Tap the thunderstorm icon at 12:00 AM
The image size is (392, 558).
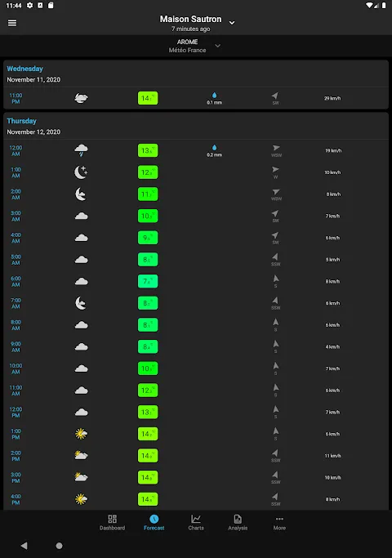coord(81,150)
